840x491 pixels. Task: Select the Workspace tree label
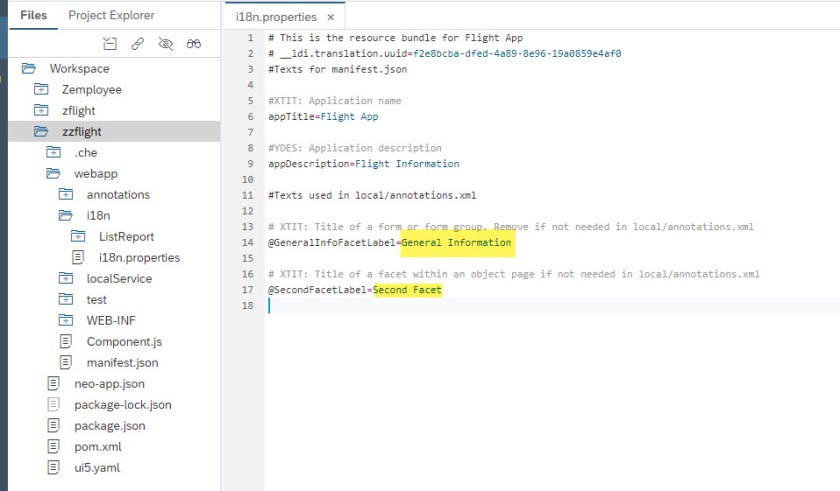coord(79,69)
